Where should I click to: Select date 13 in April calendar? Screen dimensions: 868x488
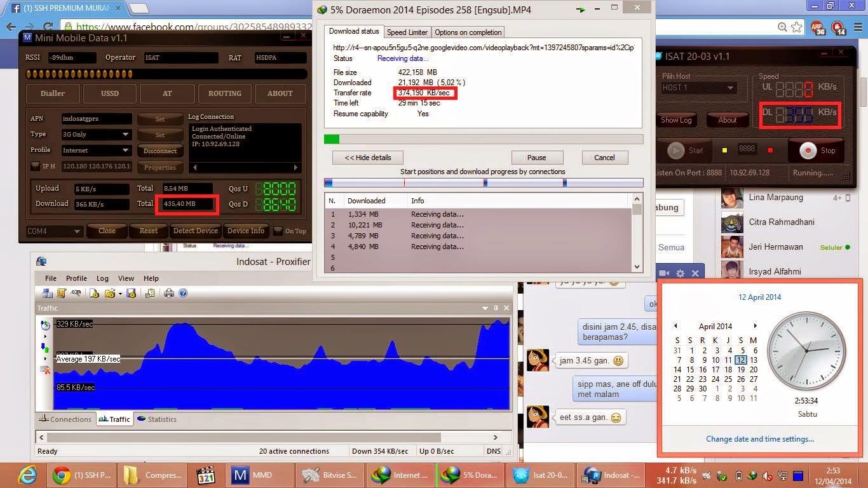pyautogui.click(x=754, y=360)
